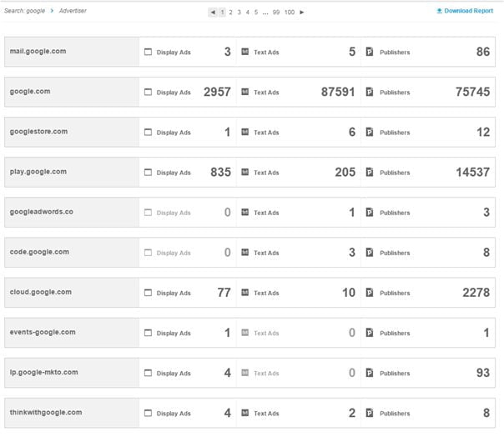Click the Download Report link
504x437 pixels.
[469, 12]
